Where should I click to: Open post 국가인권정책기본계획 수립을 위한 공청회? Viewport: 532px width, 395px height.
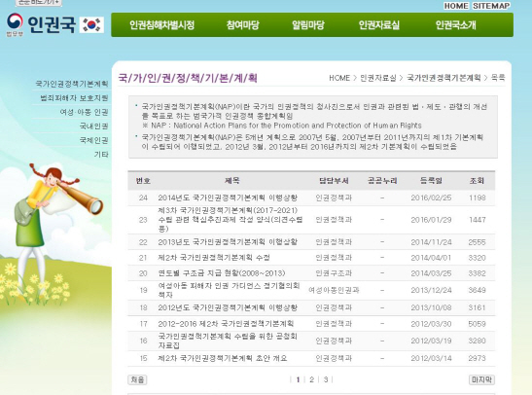[228, 341]
